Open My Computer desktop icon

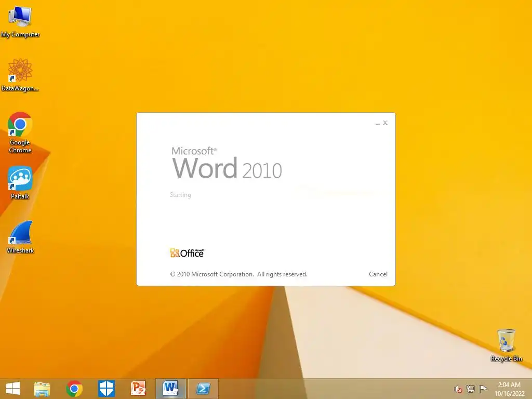click(20, 22)
